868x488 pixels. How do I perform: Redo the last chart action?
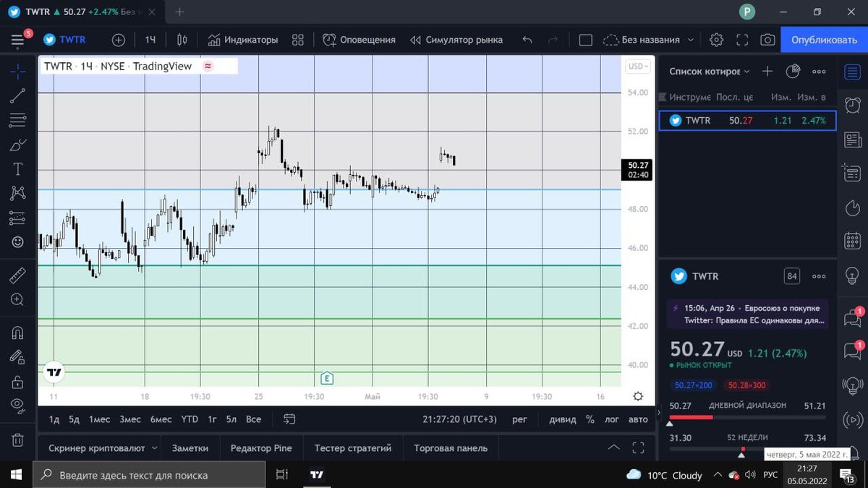(x=553, y=40)
